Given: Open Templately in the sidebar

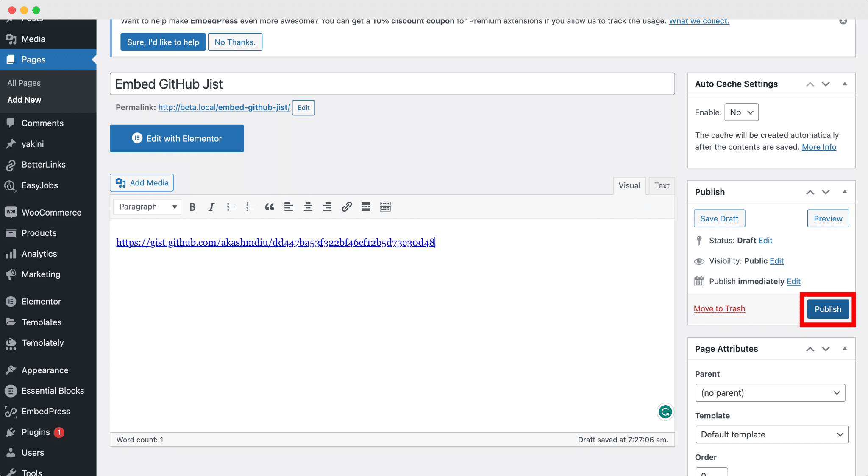Looking at the screenshot, I should [48, 343].
